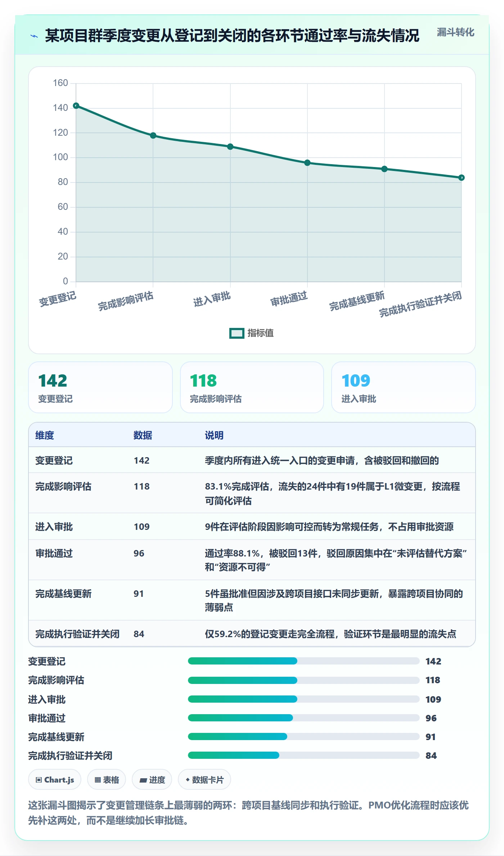Select the 表格 tag chip
The height and width of the screenshot is (856, 504).
pyautogui.click(x=107, y=780)
